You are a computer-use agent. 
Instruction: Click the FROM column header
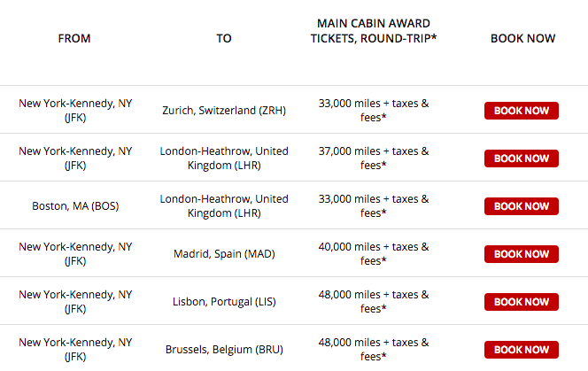tap(74, 39)
